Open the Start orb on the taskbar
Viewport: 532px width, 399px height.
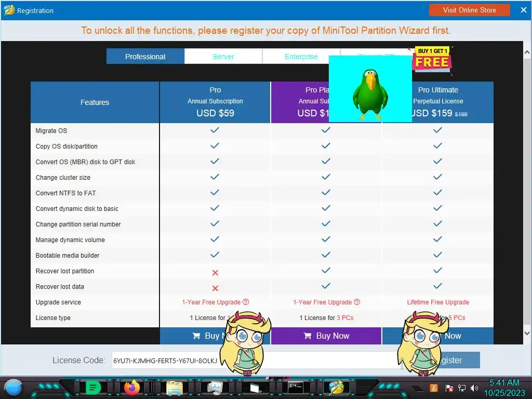click(x=12, y=388)
